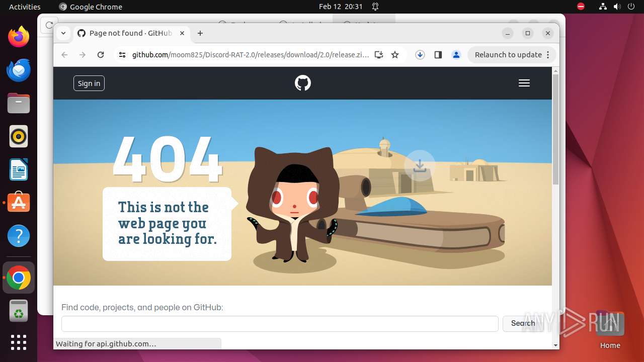Launch Thunderbird mail from dock
The width and height of the screenshot is (644, 362).
click(19, 70)
